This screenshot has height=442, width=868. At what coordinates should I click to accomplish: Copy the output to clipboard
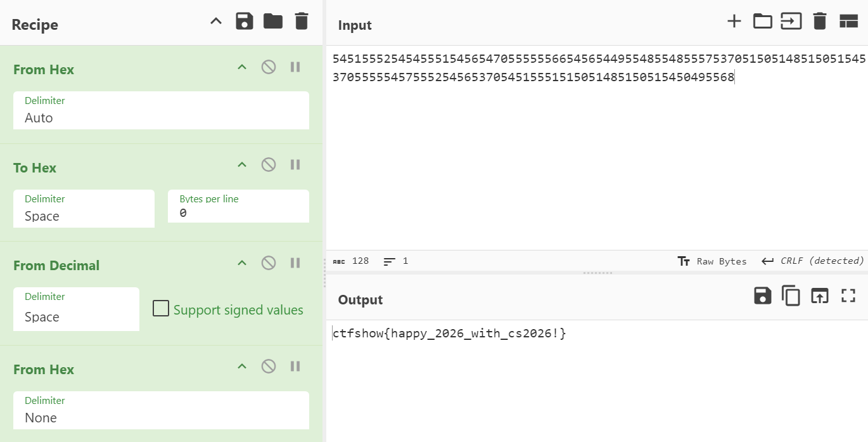pos(791,296)
